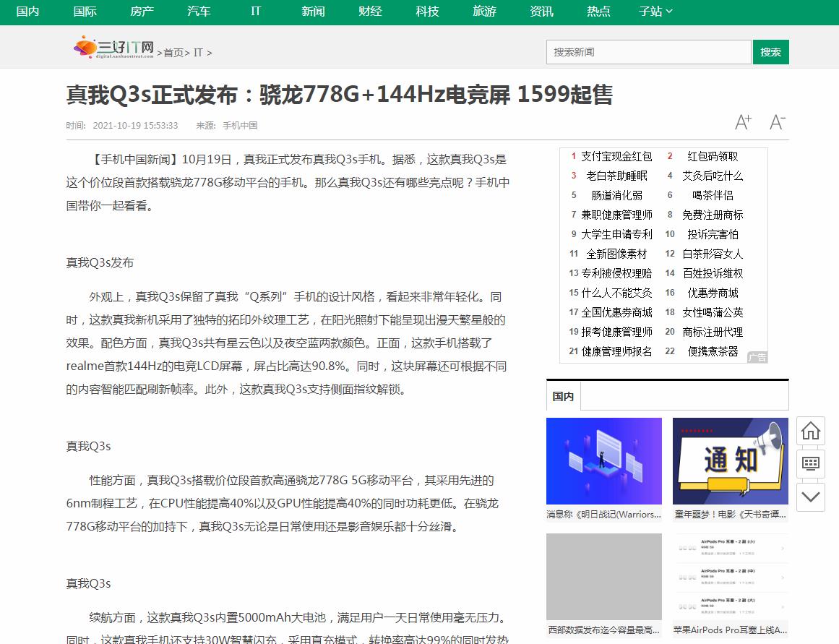Screen dimensions: 839x644
Task: Open ad link 全国优惠券商城
Action: (616, 312)
